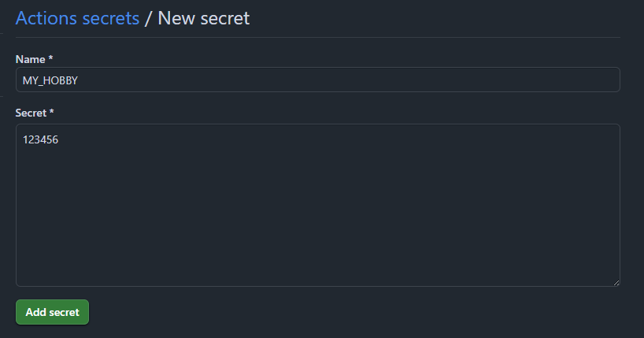
Task: Click the Name field label
Action: click(x=31, y=59)
